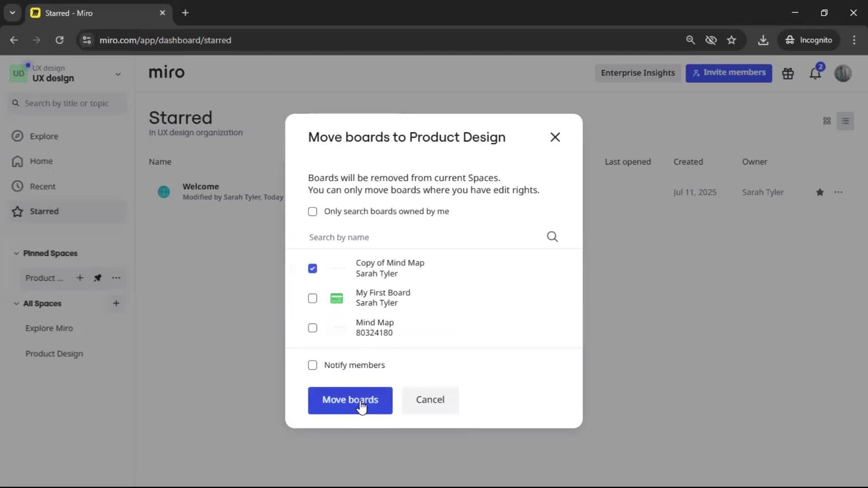
Task: Close the Starred - Miro tab
Action: pos(162,13)
